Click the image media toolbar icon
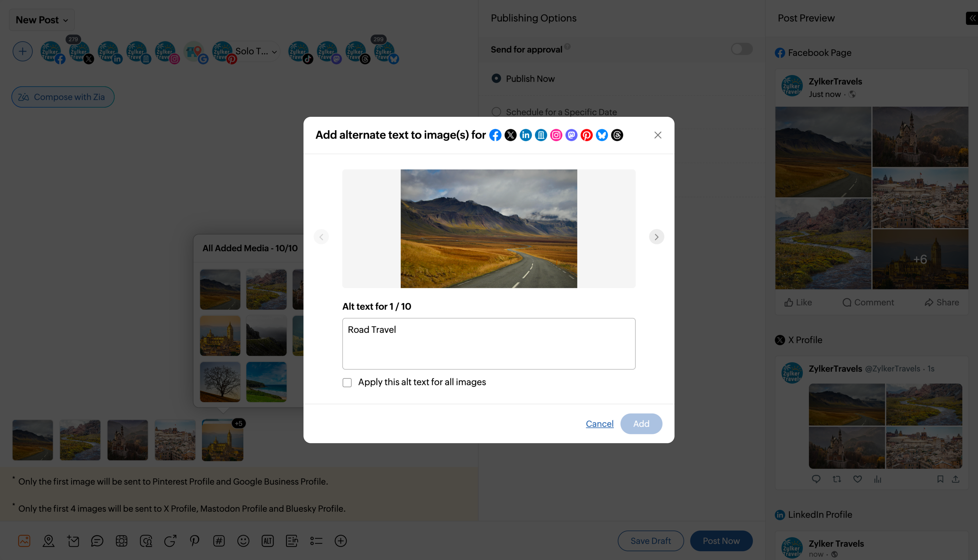The width and height of the screenshot is (978, 560). [24, 541]
